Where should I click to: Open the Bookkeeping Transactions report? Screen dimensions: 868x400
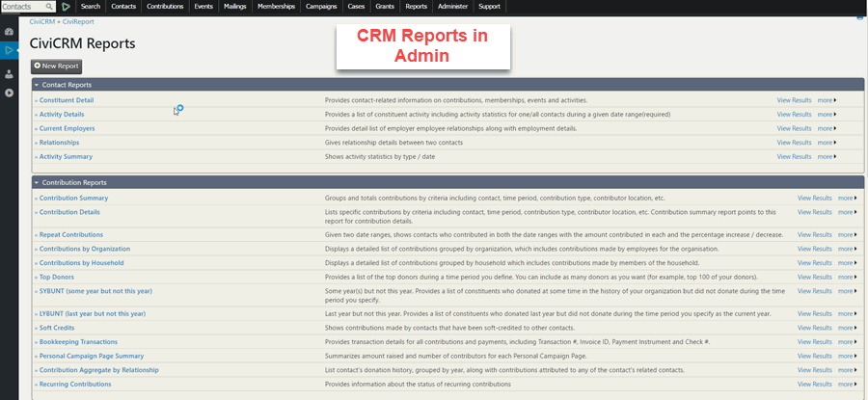pyautogui.click(x=79, y=342)
